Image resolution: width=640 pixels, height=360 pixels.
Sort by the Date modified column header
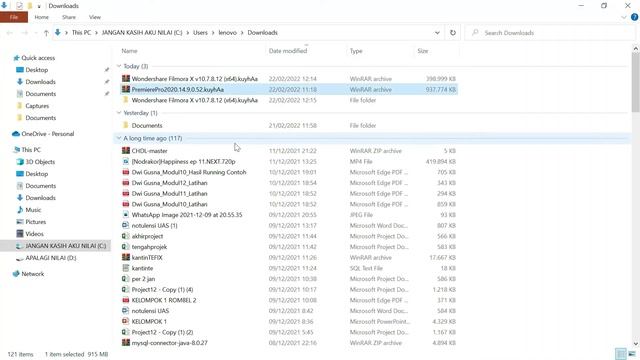click(x=288, y=51)
